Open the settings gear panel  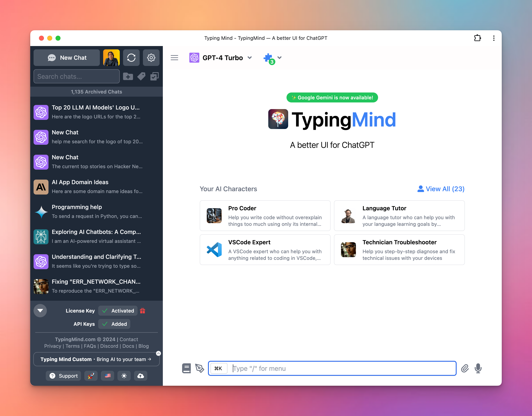tap(151, 57)
